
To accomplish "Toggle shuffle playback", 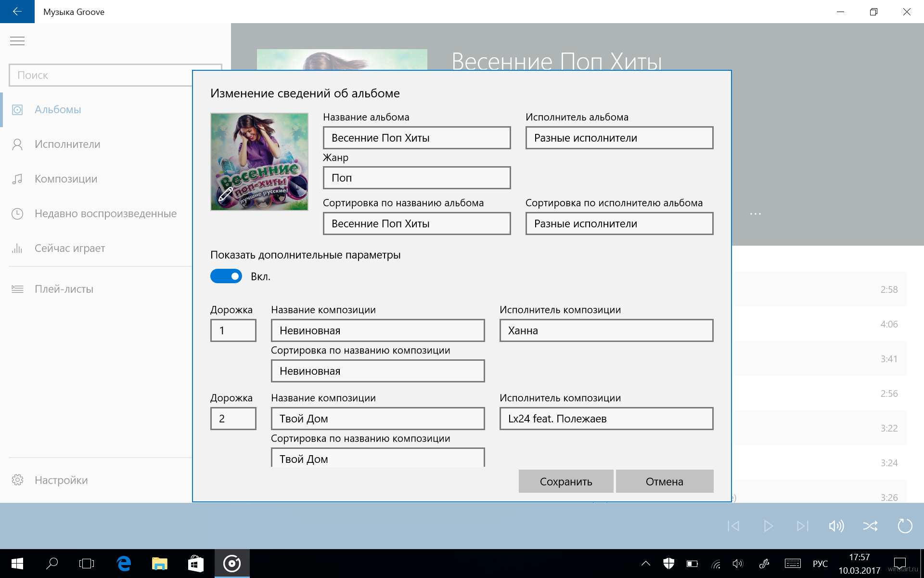I will coord(870,526).
